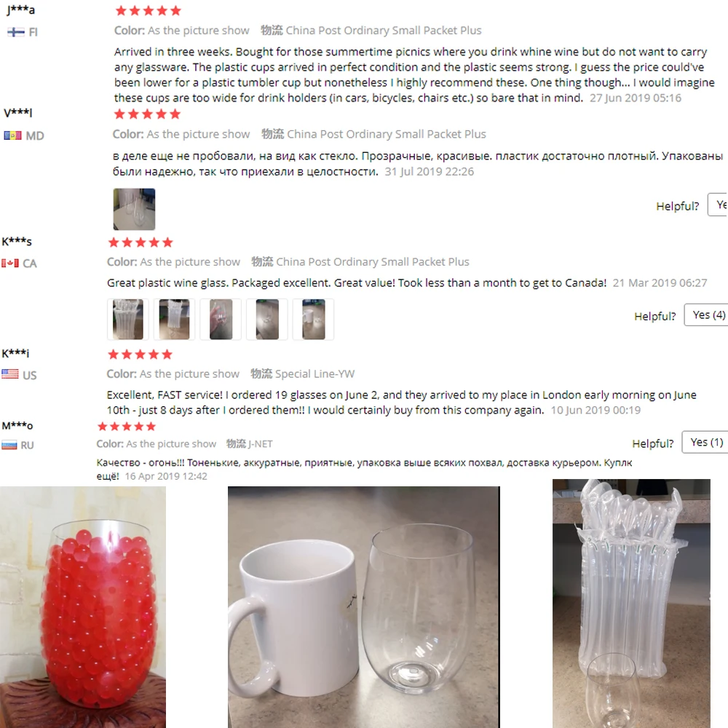
Task: Open V***l's review photo thumbnail
Action: tap(134, 209)
